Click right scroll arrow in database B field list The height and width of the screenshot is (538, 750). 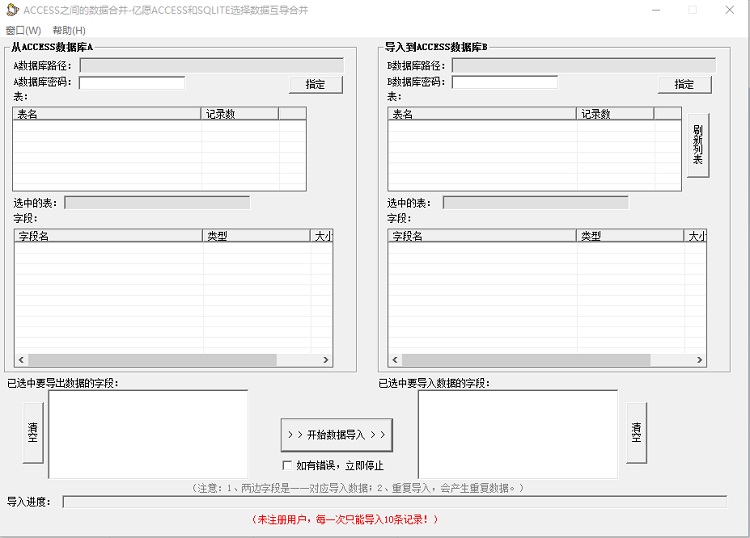[x=699, y=360]
